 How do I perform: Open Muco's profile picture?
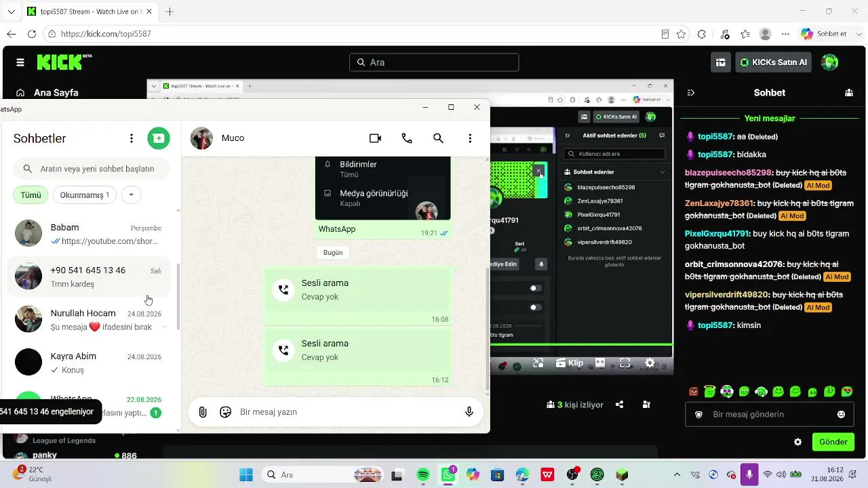pyautogui.click(x=201, y=138)
